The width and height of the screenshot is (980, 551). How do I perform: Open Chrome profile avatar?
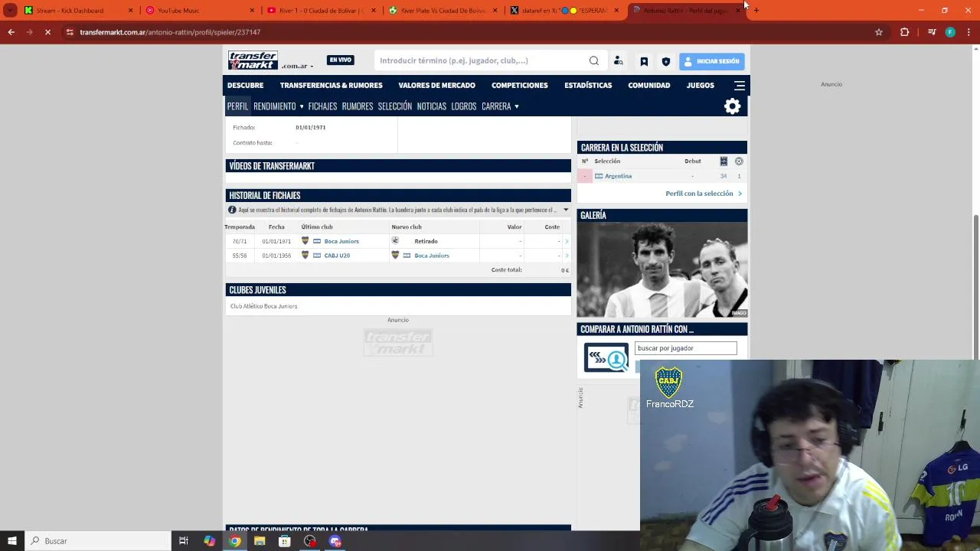click(950, 32)
